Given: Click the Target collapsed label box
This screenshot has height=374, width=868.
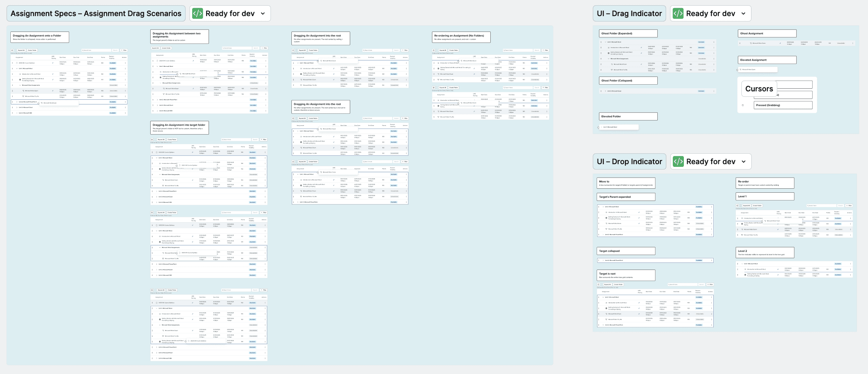Looking at the screenshot, I should (x=626, y=251).
